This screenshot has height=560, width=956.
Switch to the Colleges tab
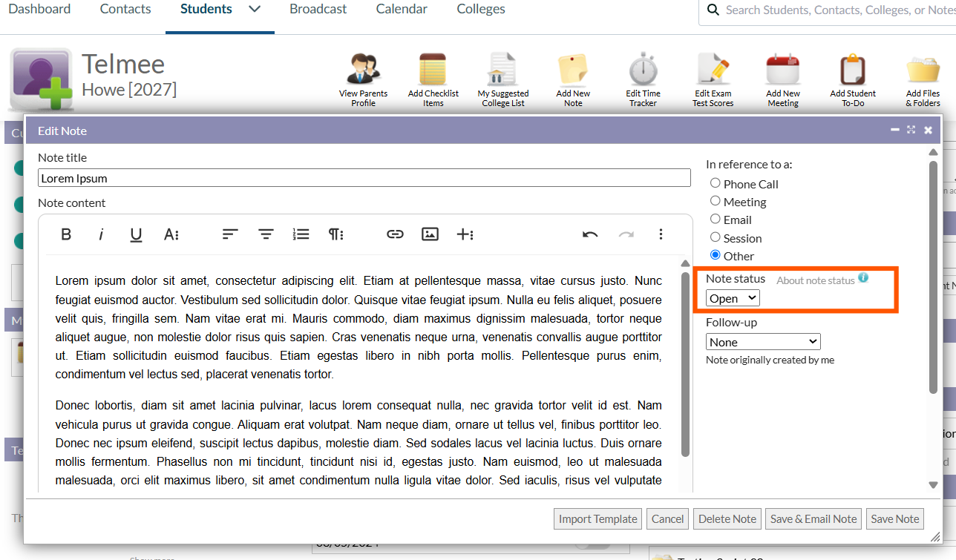(x=481, y=10)
